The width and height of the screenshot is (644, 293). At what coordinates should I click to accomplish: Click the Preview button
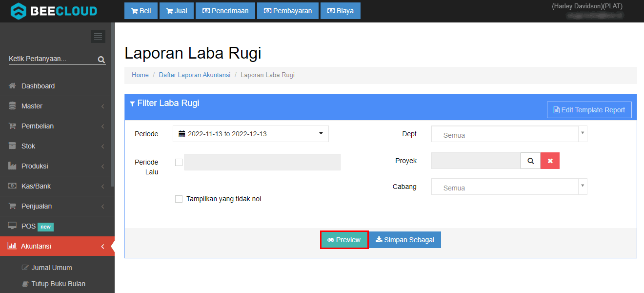[344, 240]
